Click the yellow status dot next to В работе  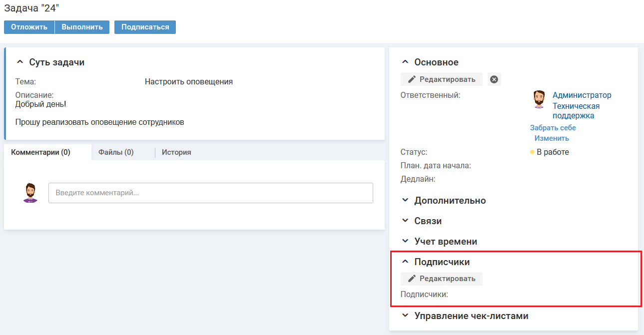point(532,152)
